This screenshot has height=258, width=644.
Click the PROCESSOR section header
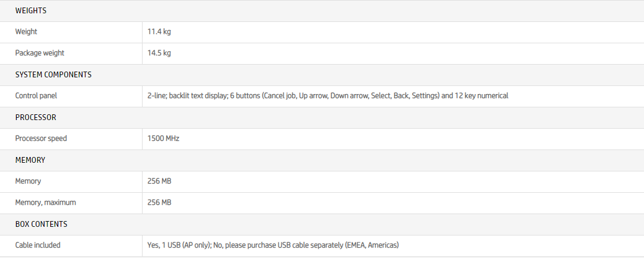tap(35, 117)
